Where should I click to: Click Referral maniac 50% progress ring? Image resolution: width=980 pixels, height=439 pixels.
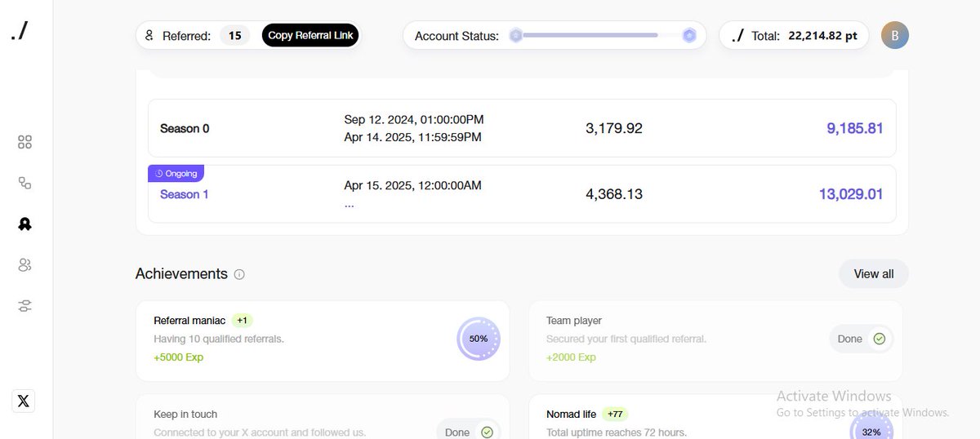479,339
